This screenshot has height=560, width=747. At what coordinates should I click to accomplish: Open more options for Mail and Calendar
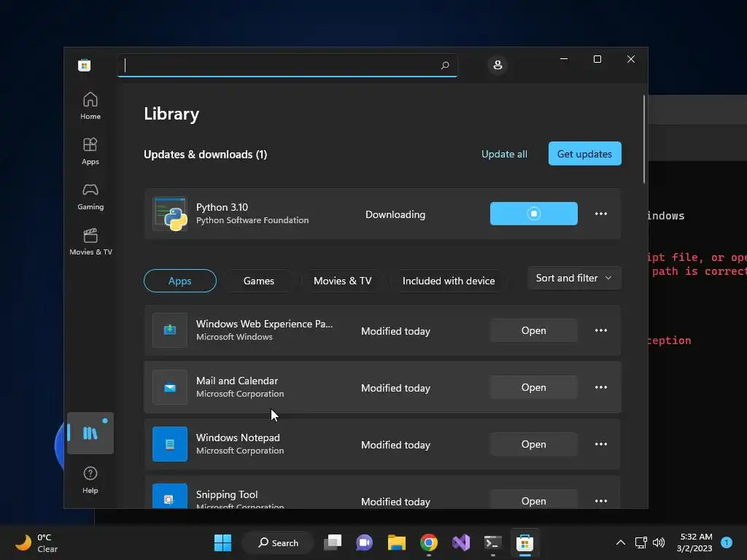tap(601, 387)
